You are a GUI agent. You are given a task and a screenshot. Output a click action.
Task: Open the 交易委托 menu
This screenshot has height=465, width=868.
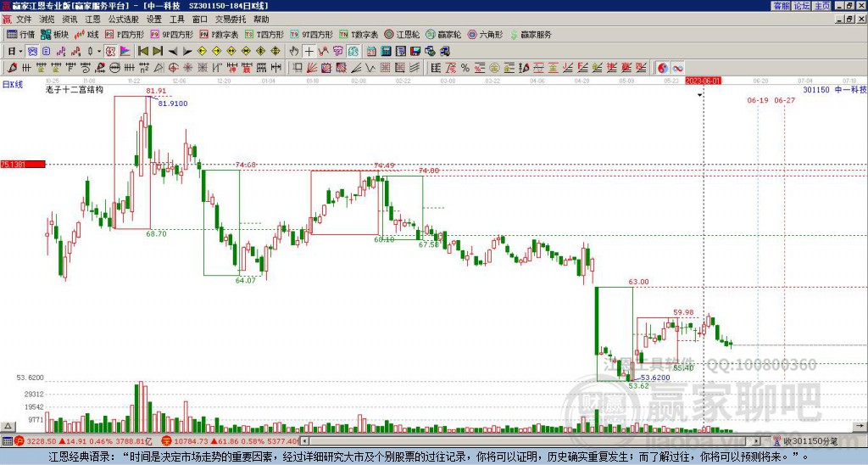pyautogui.click(x=231, y=20)
